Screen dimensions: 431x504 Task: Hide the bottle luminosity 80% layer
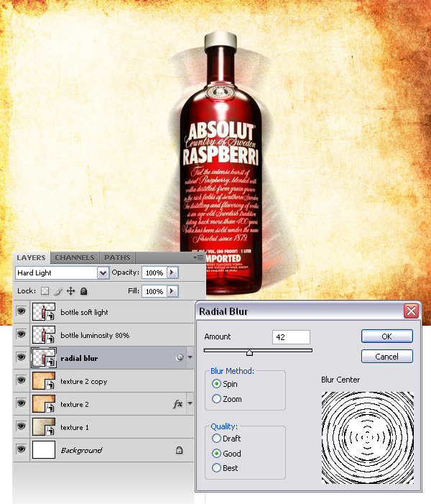[22, 334]
